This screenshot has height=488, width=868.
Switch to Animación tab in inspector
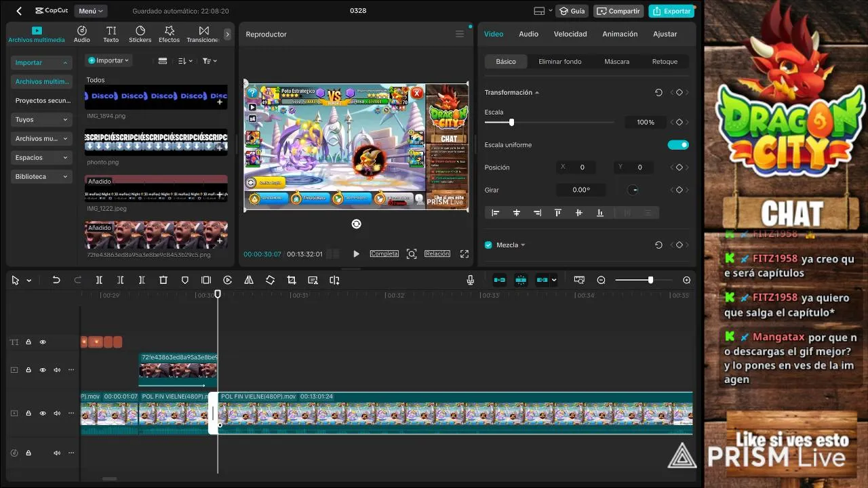click(620, 34)
